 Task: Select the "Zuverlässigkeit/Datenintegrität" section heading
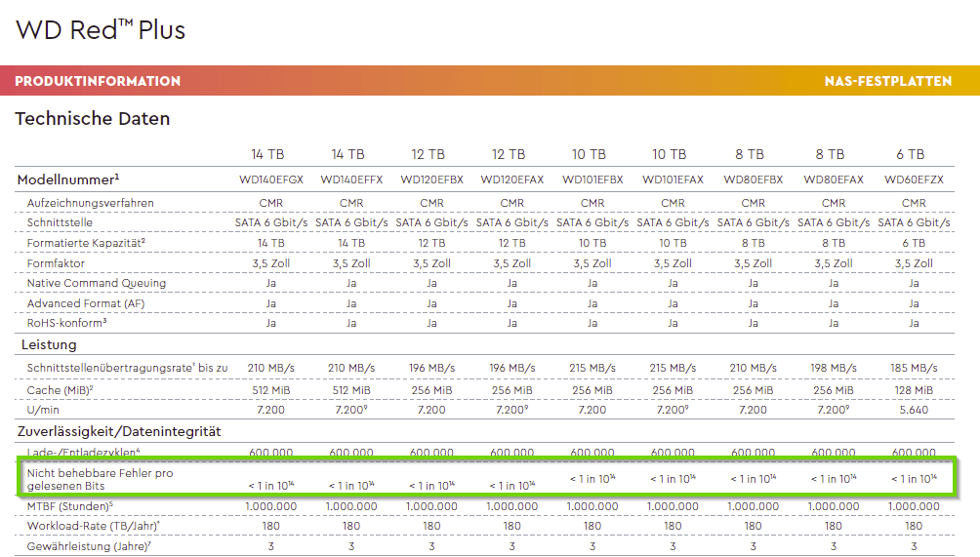click(119, 431)
